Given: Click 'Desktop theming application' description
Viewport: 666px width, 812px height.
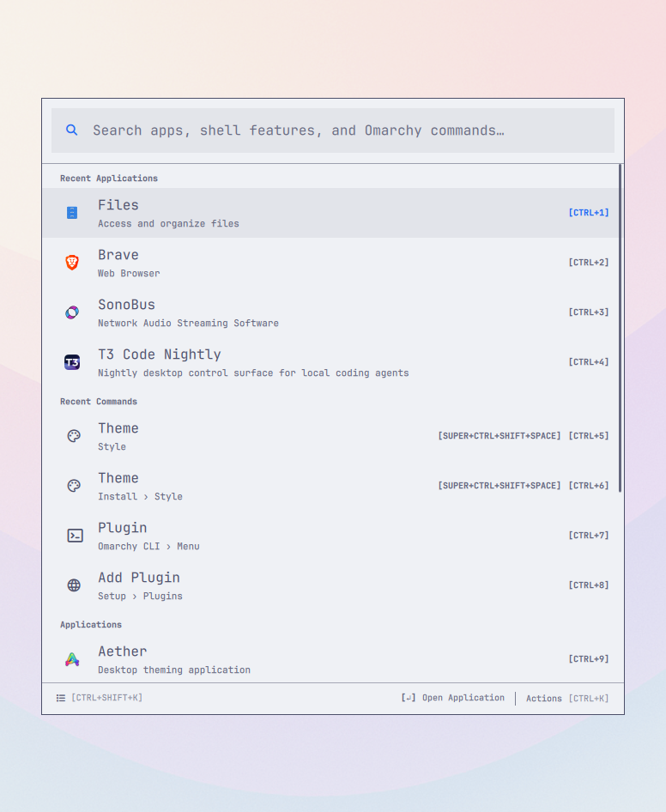Looking at the screenshot, I should click(x=174, y=670).
